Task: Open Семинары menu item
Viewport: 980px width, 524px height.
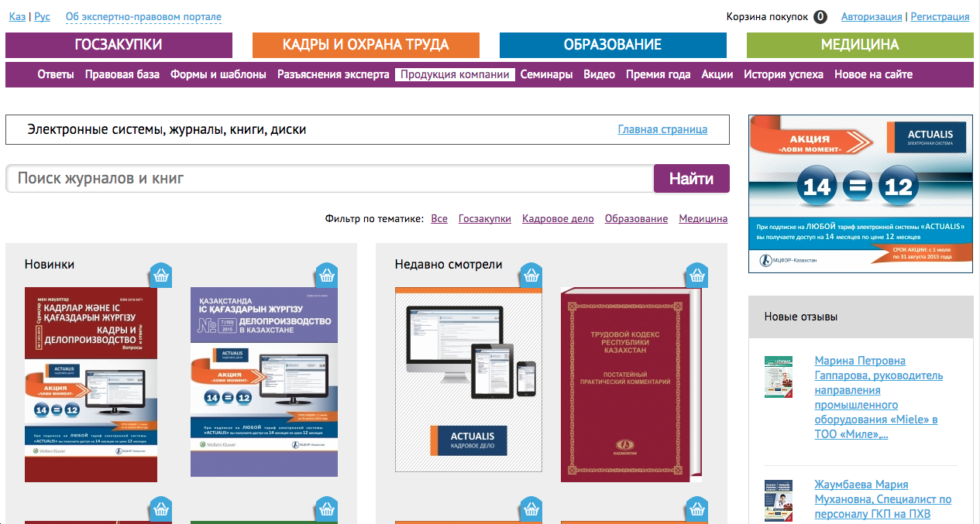Action: (x=546, y=74)
